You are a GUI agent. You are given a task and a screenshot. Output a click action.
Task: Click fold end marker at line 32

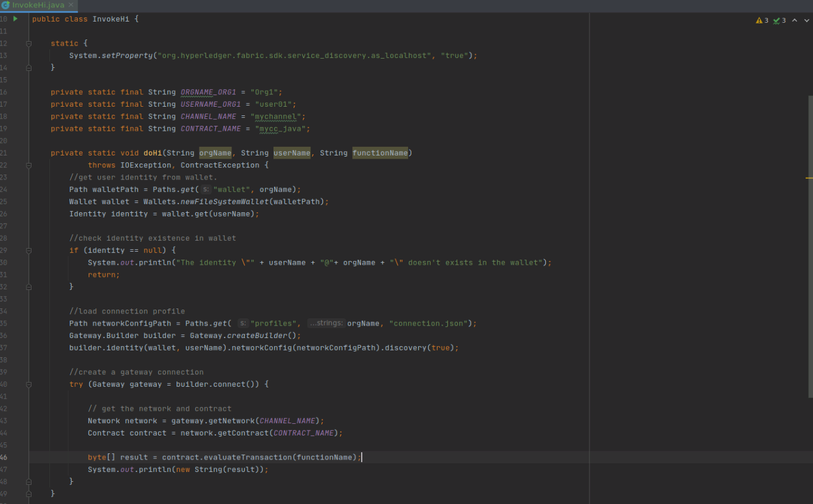[x=29, y=287]
